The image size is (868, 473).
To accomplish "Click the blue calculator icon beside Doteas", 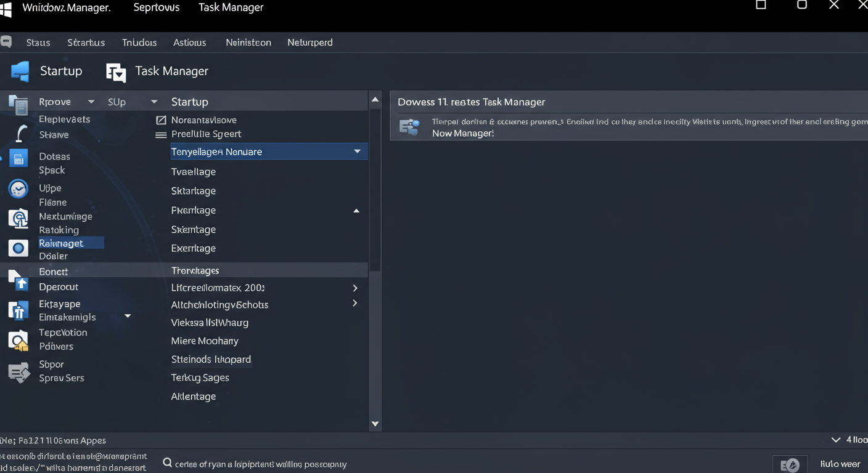I will (x=18, y=159).
